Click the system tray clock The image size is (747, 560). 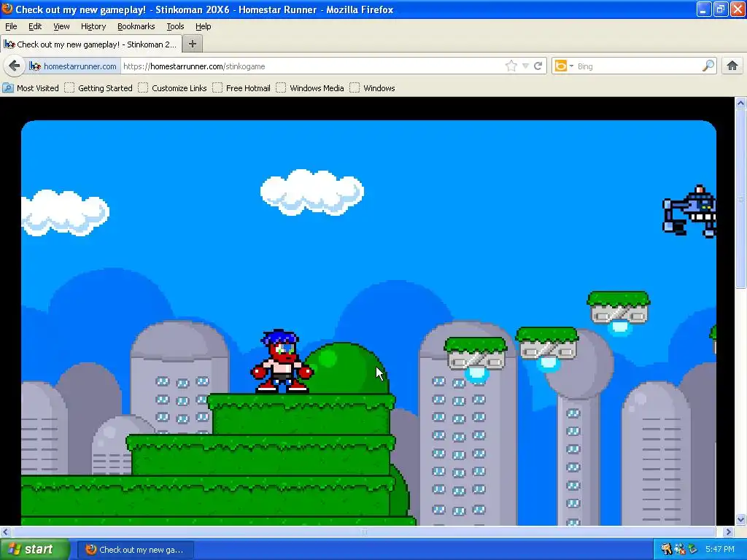coord(719,549)
